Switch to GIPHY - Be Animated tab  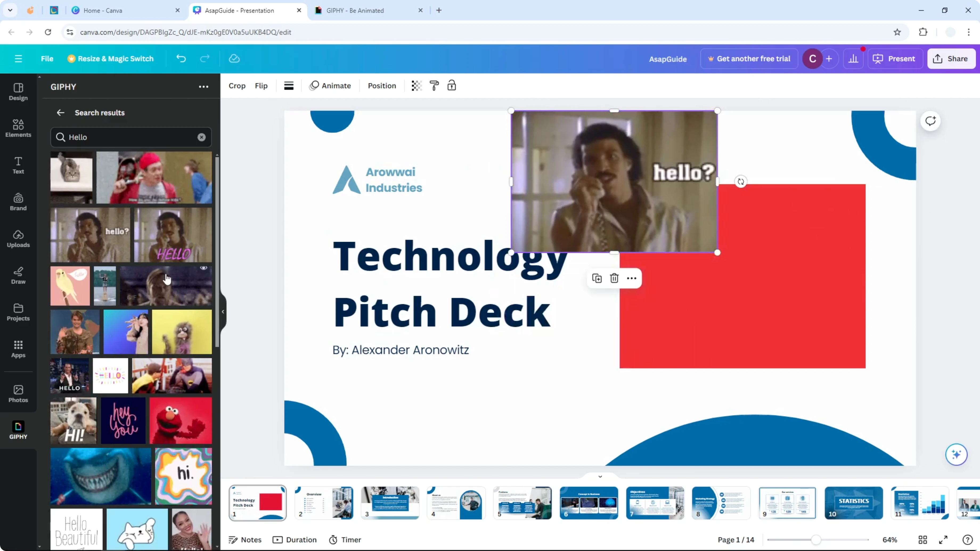tap(368, 10)
